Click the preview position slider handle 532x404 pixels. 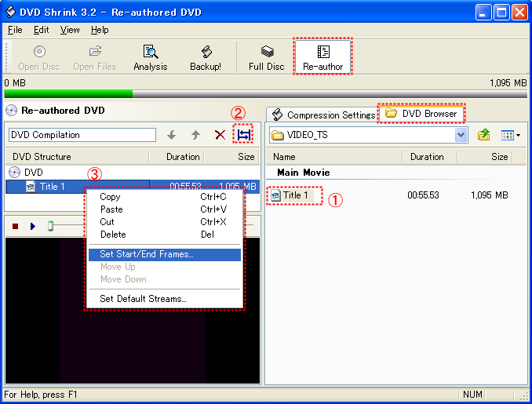coord(50,226)
